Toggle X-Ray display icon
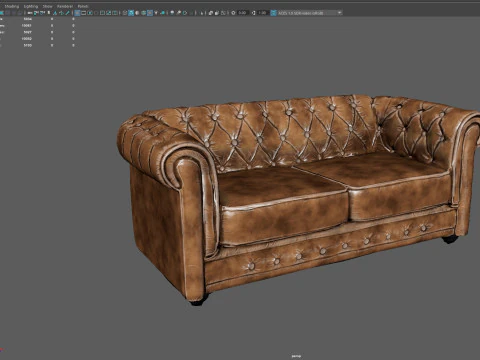This screenshot has height=360, width=480. click(211, 13)
